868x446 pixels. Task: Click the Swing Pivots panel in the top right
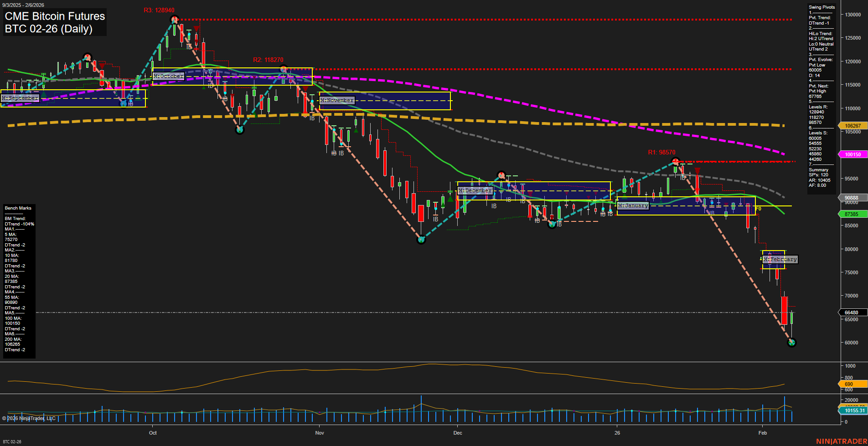821,96
